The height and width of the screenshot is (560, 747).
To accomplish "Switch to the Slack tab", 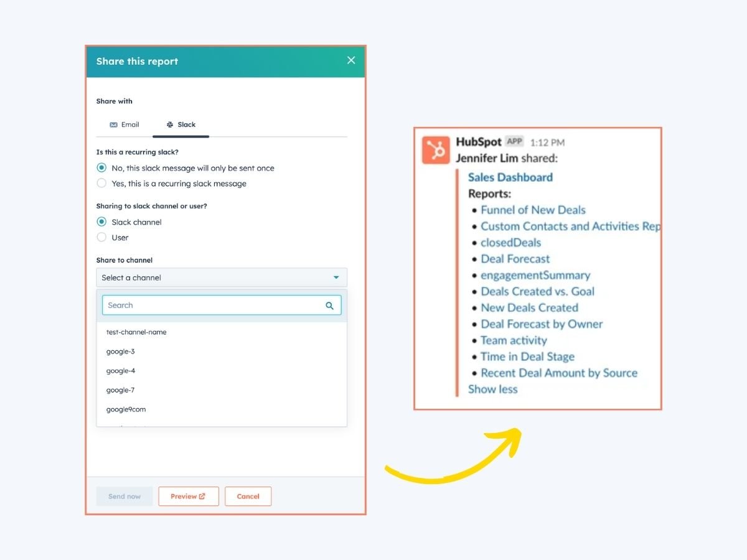I will pyautogui.click(x=181, y=124).
